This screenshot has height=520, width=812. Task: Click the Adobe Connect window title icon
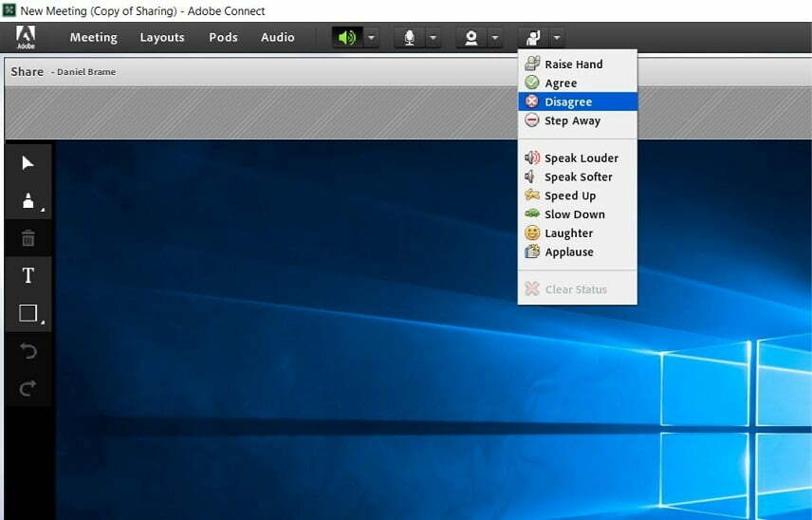tap(9, 10)
